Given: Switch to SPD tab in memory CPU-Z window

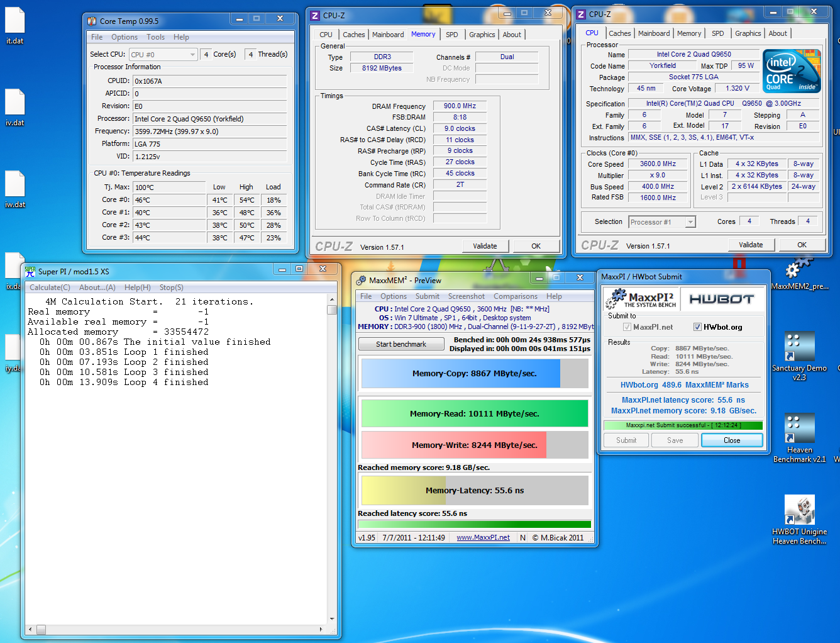Looking at the screenshot, I should 452,35.
